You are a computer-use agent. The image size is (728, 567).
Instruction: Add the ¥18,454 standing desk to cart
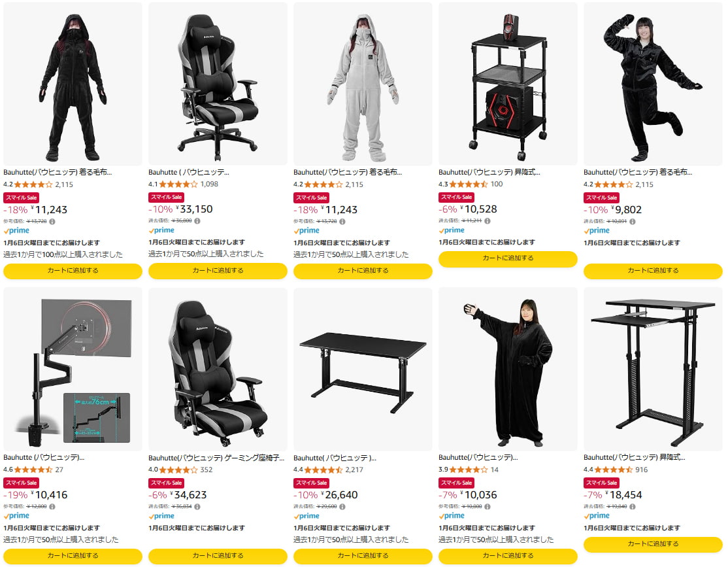[653, 543]
